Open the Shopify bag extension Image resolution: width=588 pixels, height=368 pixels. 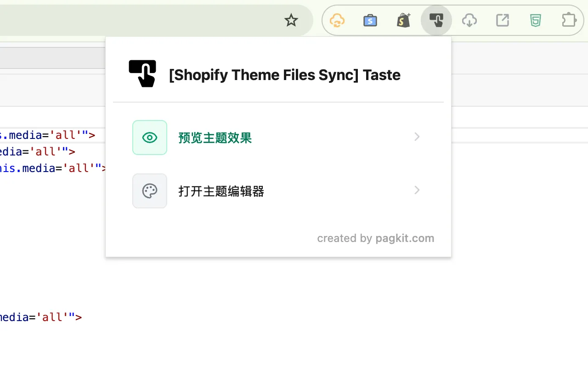(x=403, y=20)
